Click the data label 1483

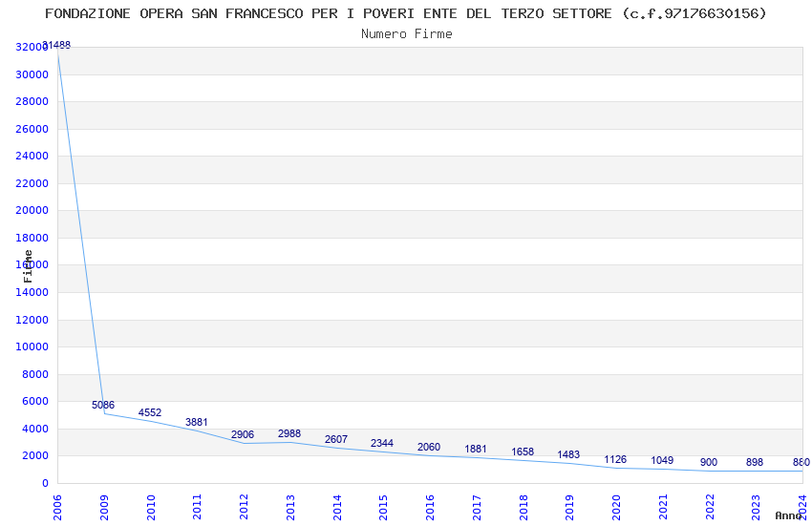point(568,454)
